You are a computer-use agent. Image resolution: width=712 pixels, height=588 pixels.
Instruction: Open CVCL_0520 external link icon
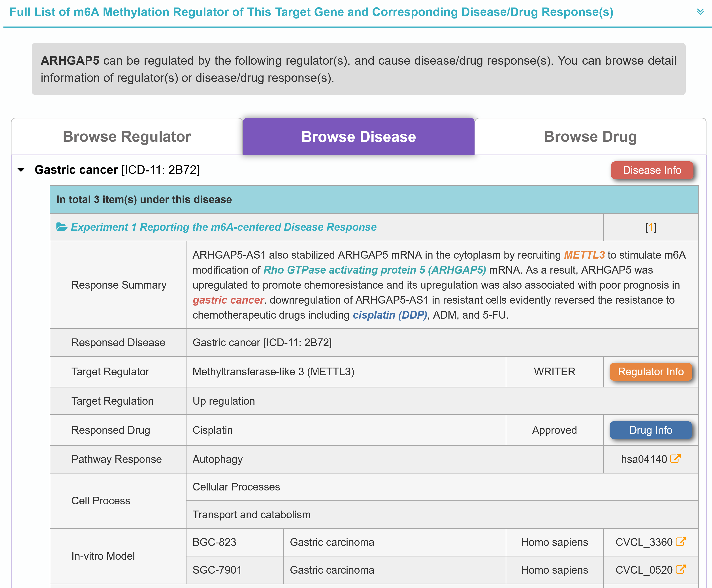coord(681,569)
